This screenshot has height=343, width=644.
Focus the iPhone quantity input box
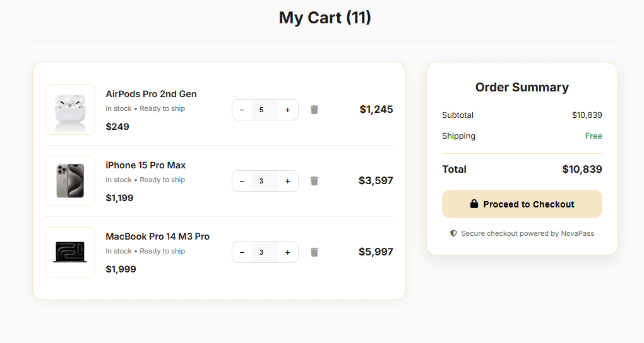coord(262,181)
